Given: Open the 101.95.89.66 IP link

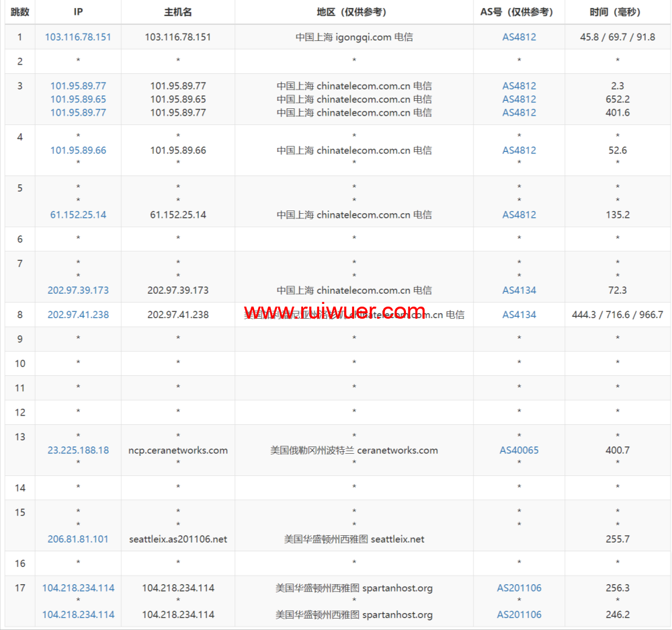Looking at the screenshot, I should point(78,150).
